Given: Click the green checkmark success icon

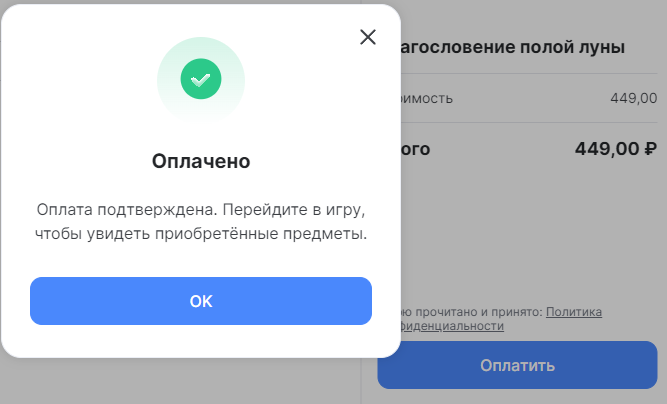Looking at the screenshot, I should coord(200,77).
